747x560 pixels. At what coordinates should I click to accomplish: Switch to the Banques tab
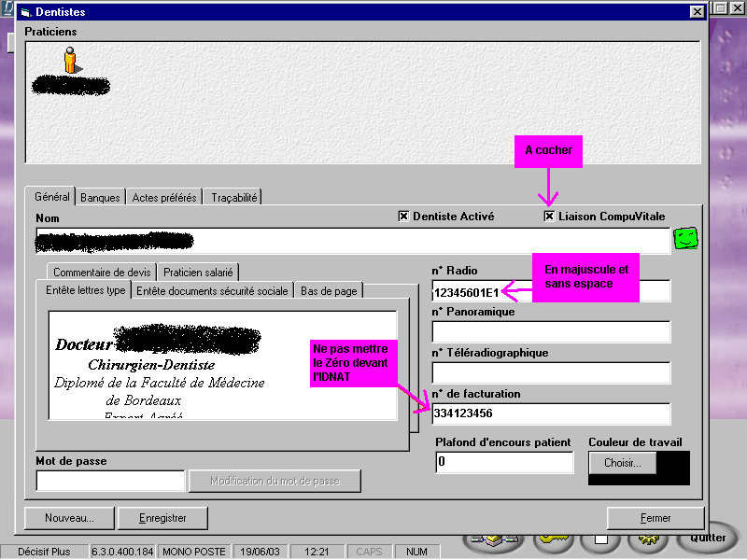100,197
